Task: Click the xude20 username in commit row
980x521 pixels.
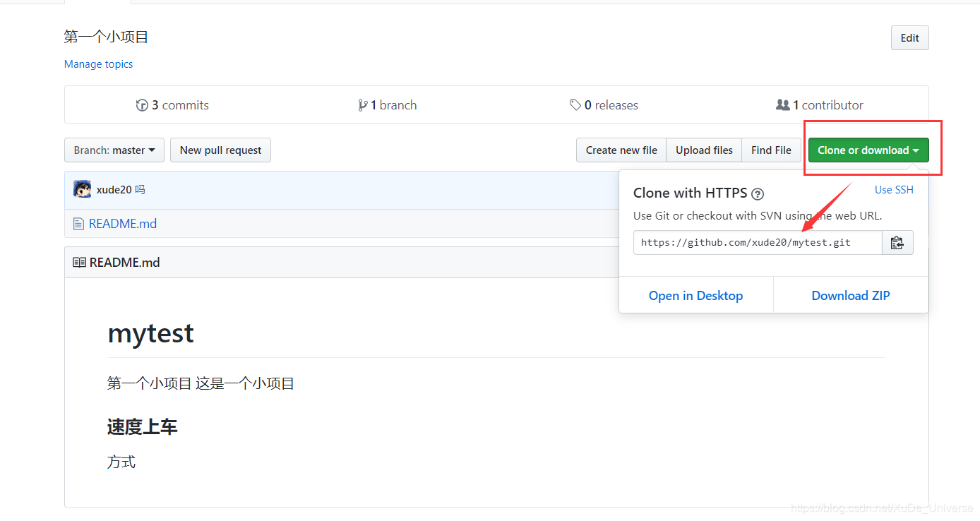Action: click(x=114, y=189)
